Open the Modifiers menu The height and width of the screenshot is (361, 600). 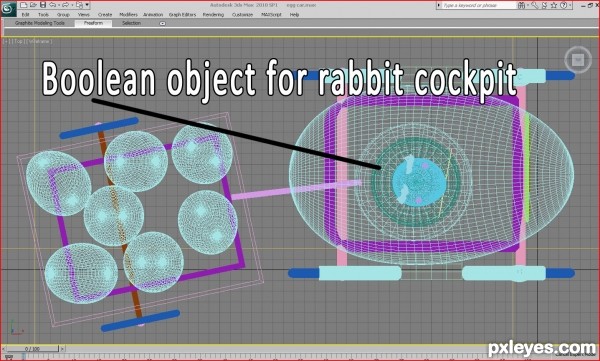[128, 15]
